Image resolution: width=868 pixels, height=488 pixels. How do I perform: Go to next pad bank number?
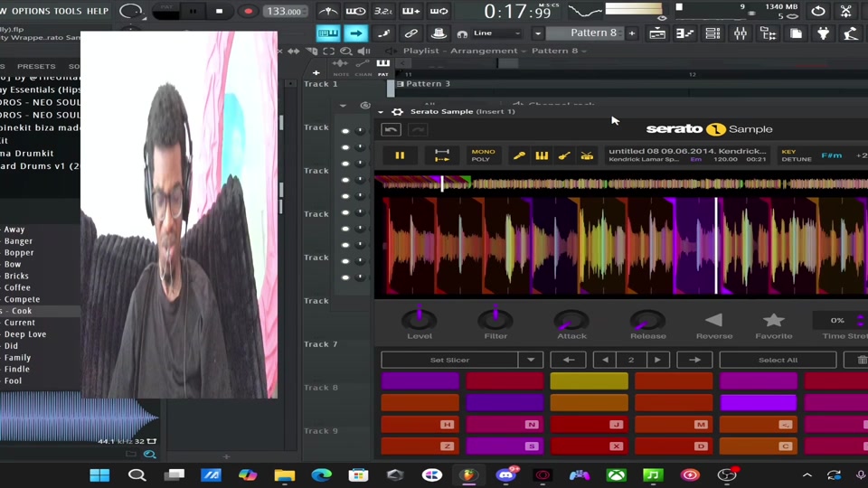pyautogui.click(x=657, y=360)
